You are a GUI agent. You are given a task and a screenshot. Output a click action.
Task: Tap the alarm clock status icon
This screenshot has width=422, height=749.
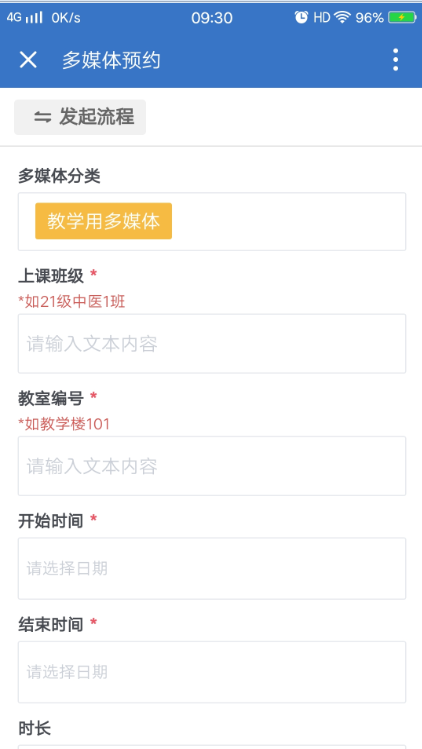click(x=301, y=18)
